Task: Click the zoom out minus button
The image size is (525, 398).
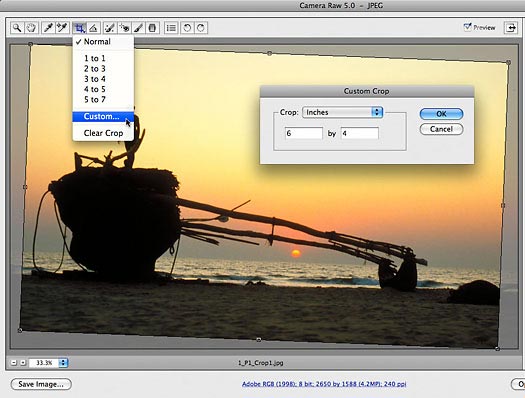Action: (x=14, y=363)
